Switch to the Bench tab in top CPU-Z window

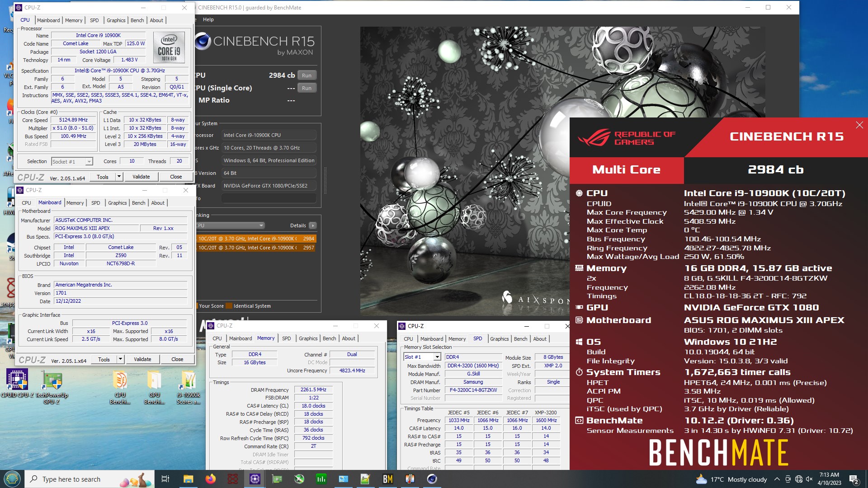137,20
